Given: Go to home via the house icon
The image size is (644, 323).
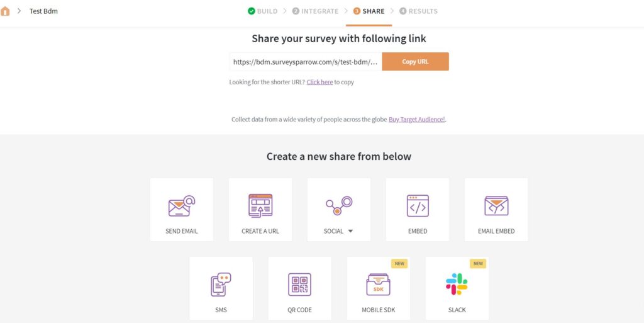Looking at the screenshot, I should [x=6, y=11].
